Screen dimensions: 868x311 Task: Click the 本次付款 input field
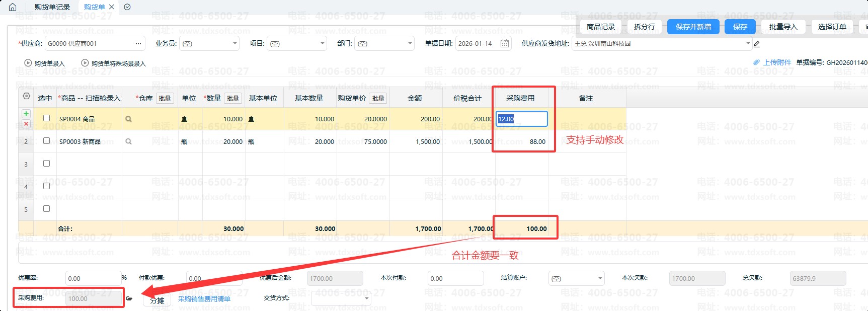coord(455,278)
